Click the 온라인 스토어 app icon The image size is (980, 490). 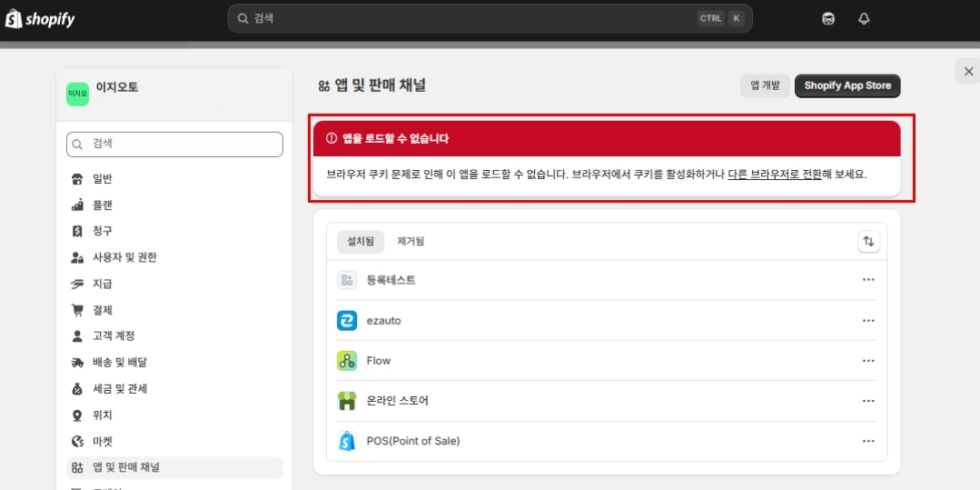point(347,401)
